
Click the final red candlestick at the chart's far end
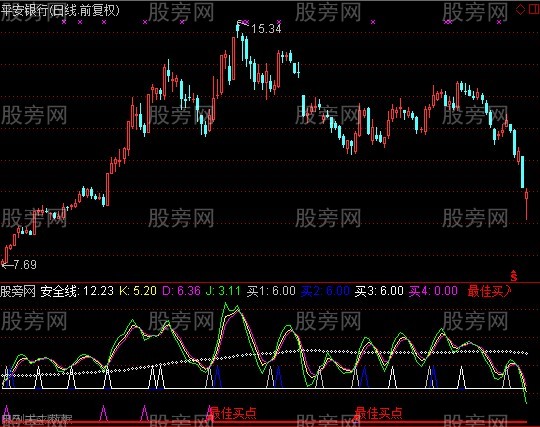click(x=526, y=204)
